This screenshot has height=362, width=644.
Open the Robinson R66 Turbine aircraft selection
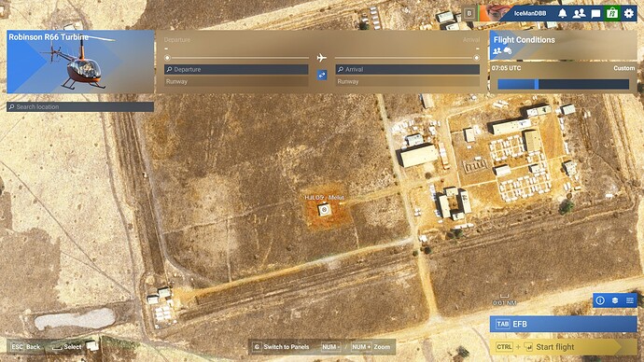pos(80,62)
